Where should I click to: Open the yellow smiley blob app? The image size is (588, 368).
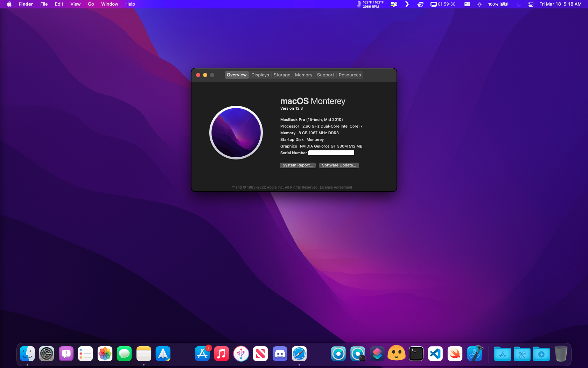tap(397, 354)
